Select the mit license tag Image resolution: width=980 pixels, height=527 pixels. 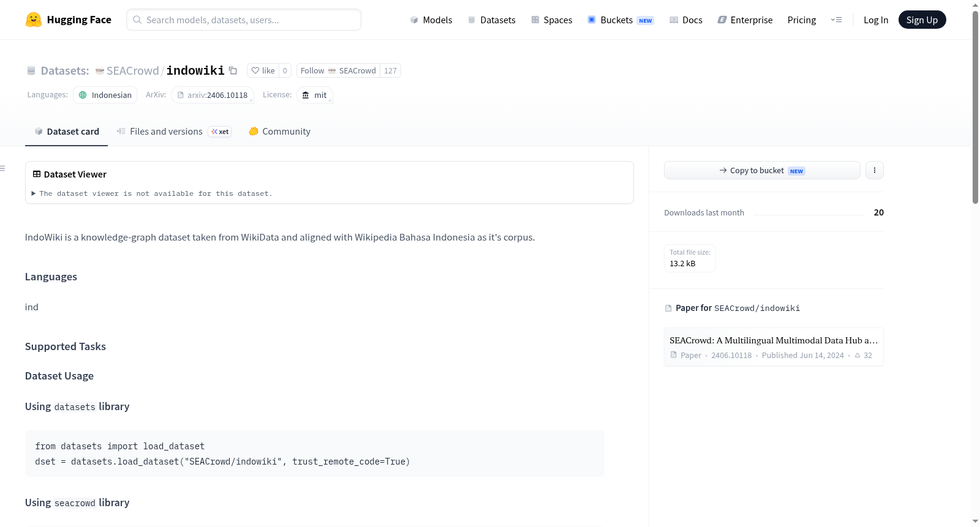click(315, 95)
